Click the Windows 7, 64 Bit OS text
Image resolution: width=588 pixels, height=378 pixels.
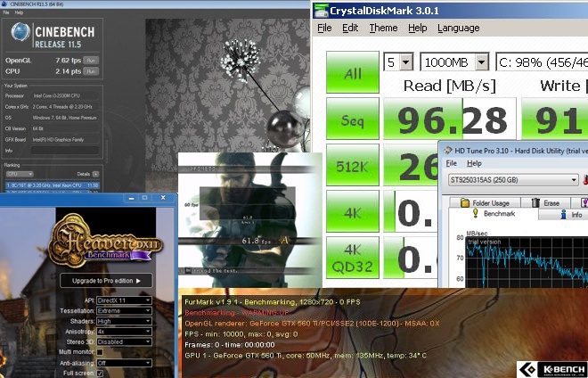pos(64,118)
